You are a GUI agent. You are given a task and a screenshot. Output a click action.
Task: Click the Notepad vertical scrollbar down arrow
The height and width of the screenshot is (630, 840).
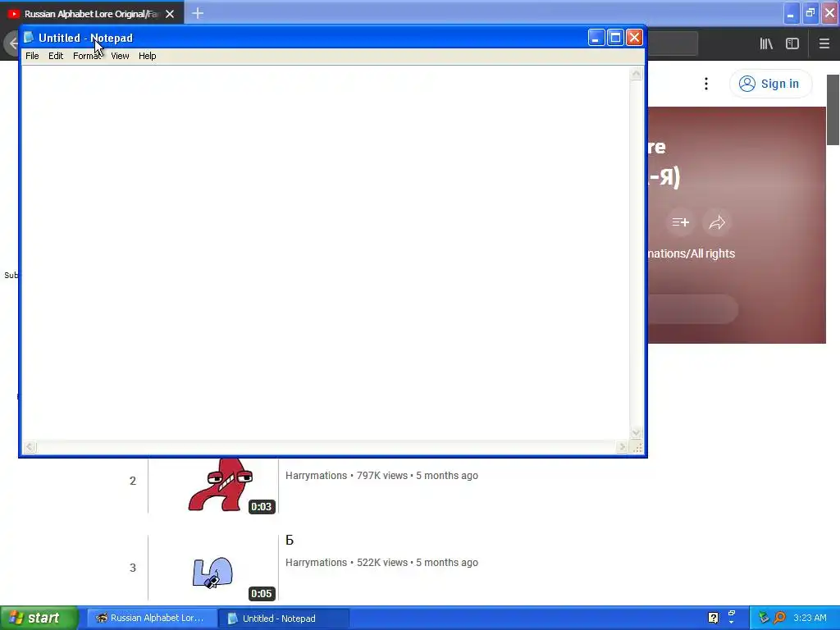click(636, 433)
